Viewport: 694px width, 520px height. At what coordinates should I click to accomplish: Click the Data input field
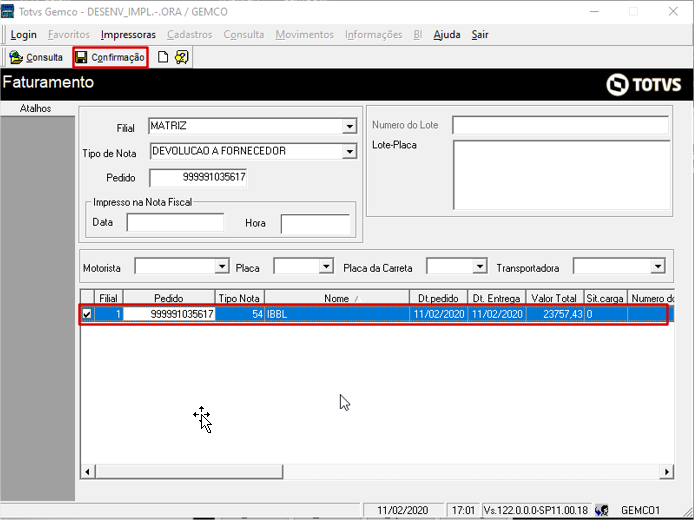coord(175,223)
